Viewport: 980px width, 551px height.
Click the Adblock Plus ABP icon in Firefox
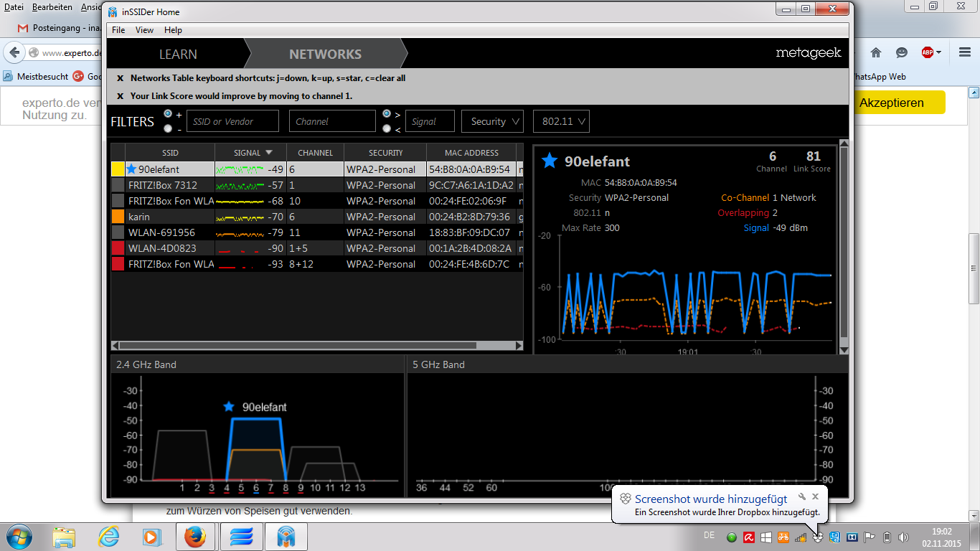click(x=927, y=52)
